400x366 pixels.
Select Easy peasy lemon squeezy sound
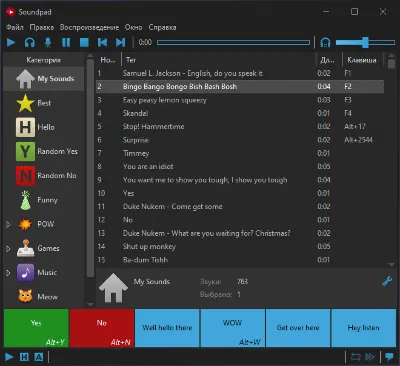[x=240, y=100]
